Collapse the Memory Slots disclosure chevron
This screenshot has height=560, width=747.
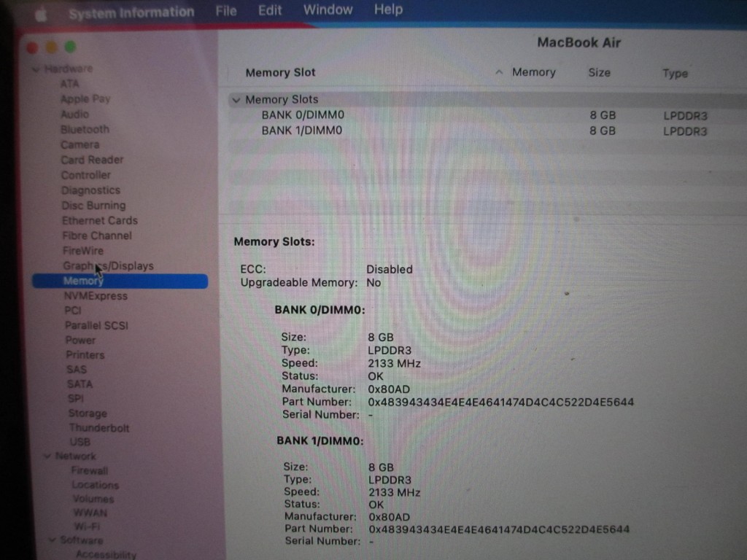click(236, 100)
